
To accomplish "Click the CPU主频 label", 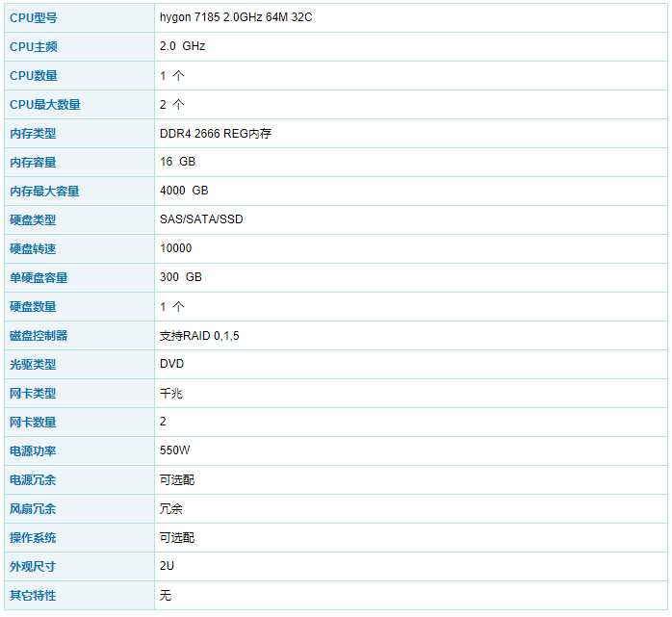I will coord(33,46).
